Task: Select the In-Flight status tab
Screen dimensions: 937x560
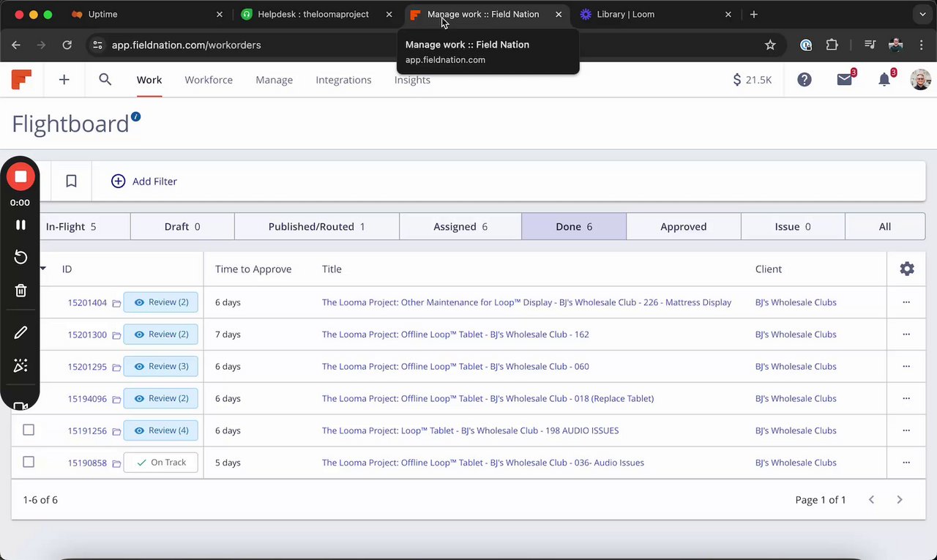Action: 84,227
